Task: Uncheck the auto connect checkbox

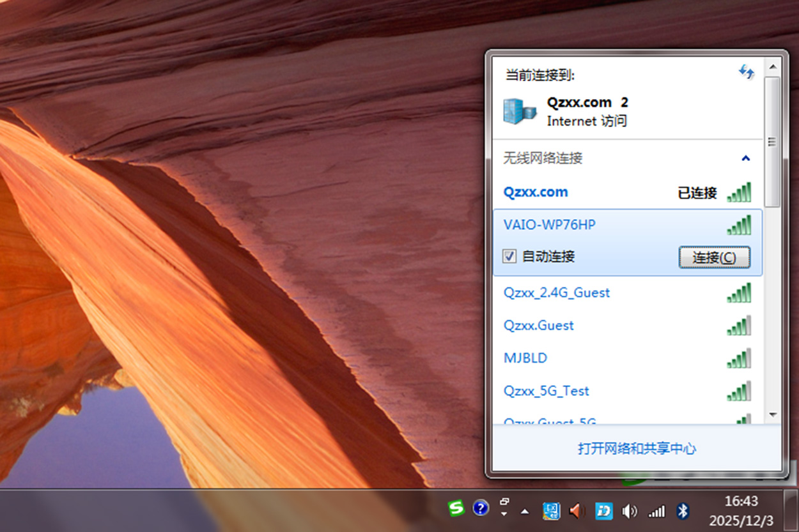Action: 509,257
